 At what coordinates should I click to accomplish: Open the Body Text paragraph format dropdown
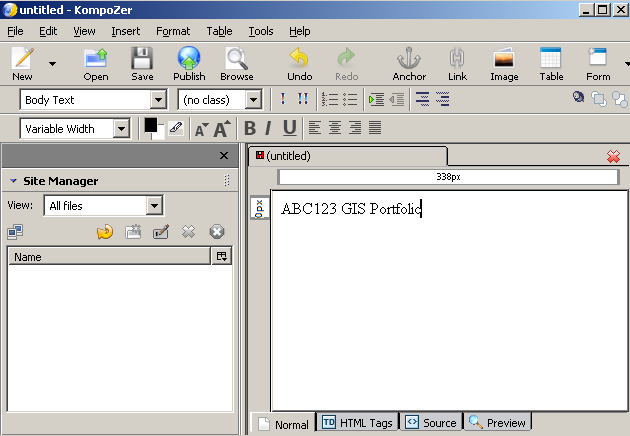pyautogui.click(x=157, y=100)
